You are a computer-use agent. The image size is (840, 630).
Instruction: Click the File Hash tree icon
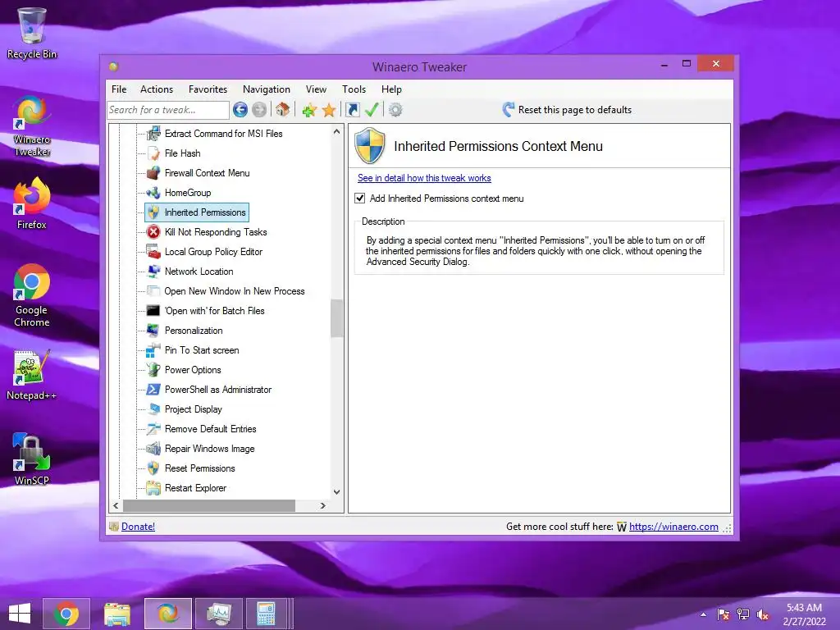(x=153, y=153)
